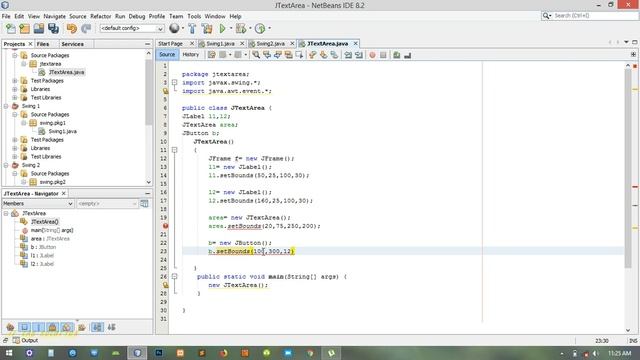Click the Start Macro Recording red icon
The image size is (640, 360).
[x=372, y=55]
